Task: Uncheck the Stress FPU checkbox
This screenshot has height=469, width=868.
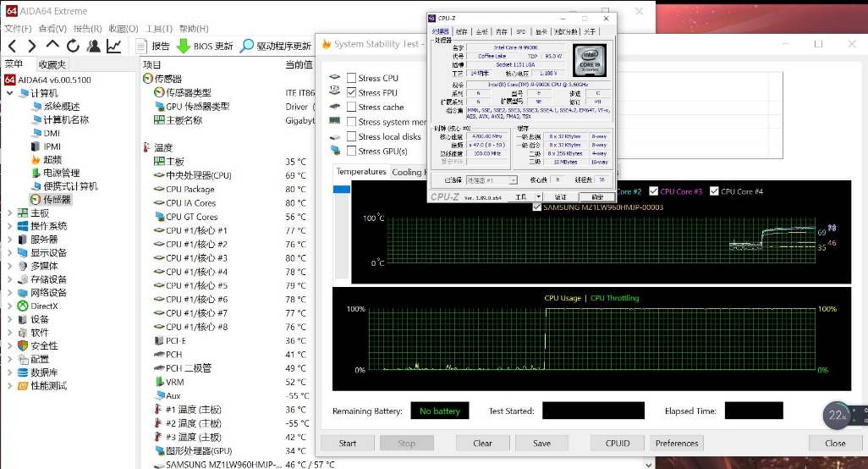Action: coord(352,92)
